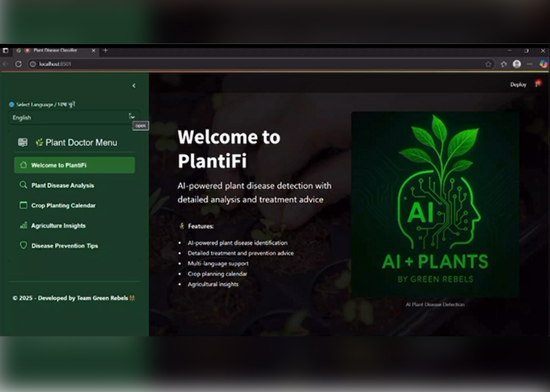Screen dimensions: 550x392
Task: Open the browser profile avatar icon
Action: 516,64
